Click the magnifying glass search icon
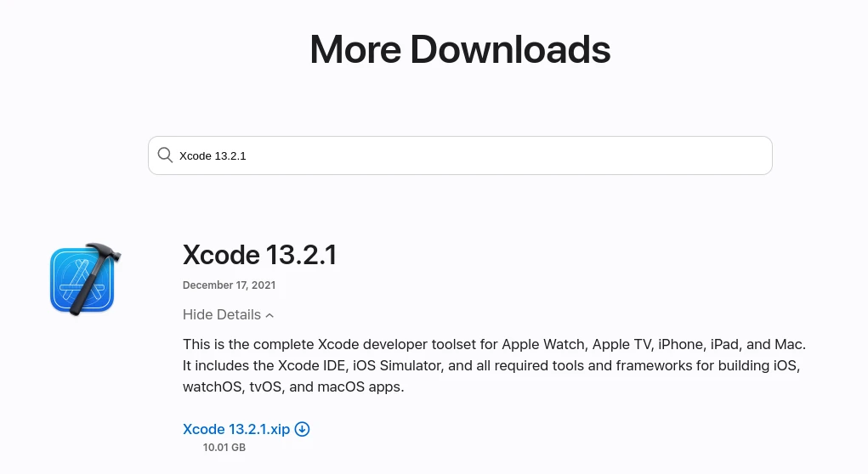 [165, 155]
